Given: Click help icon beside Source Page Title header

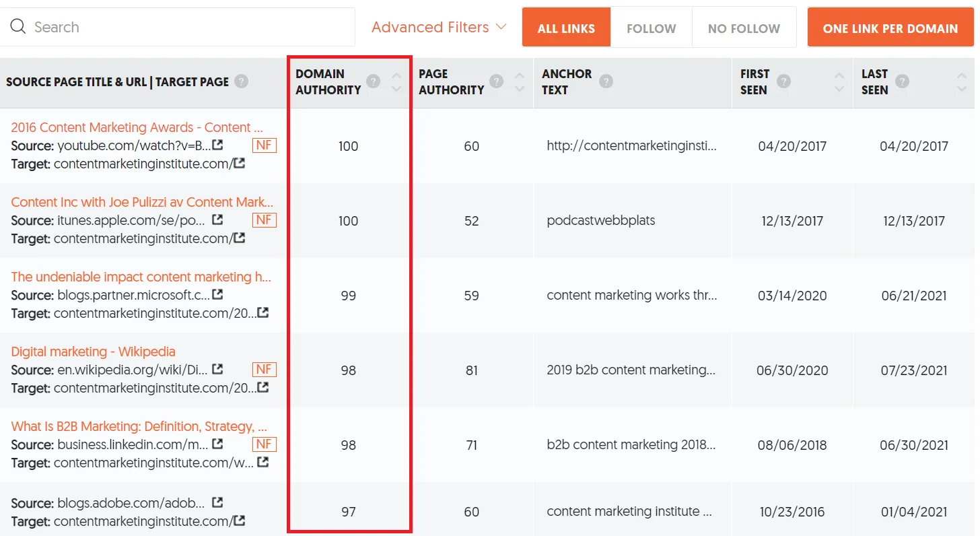Looking at the screenshot, I should point(241,81).
